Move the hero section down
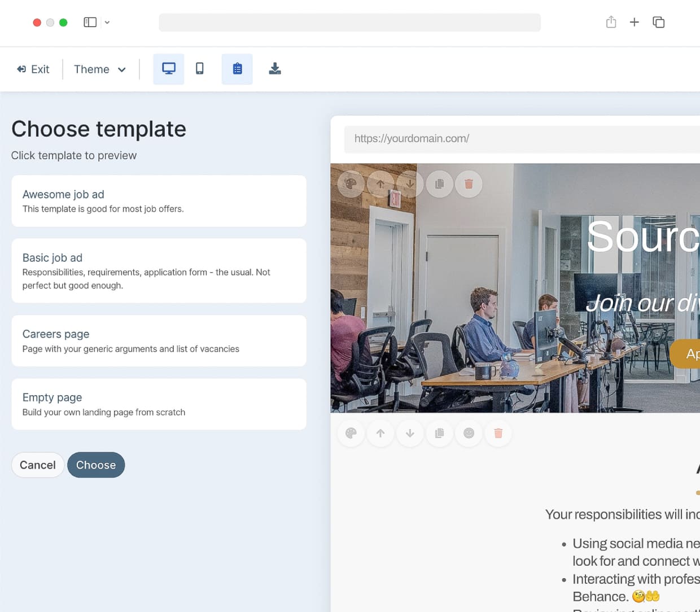The image size is (700, 612). tap(410, 184)
